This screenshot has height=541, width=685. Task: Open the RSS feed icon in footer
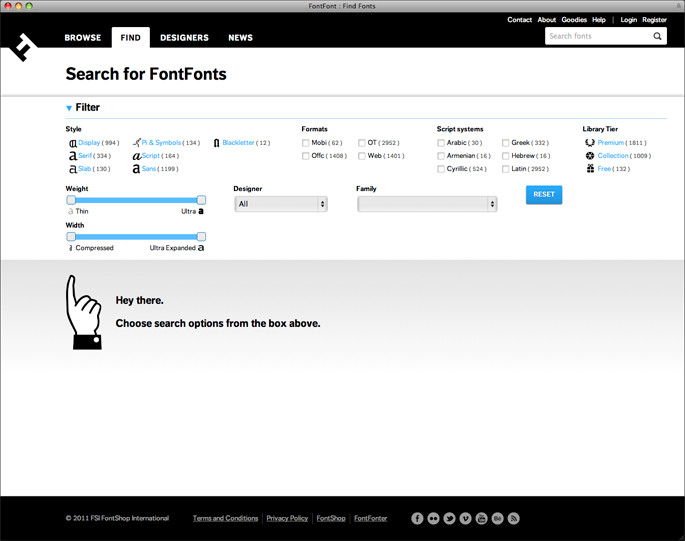coord(514,518)
